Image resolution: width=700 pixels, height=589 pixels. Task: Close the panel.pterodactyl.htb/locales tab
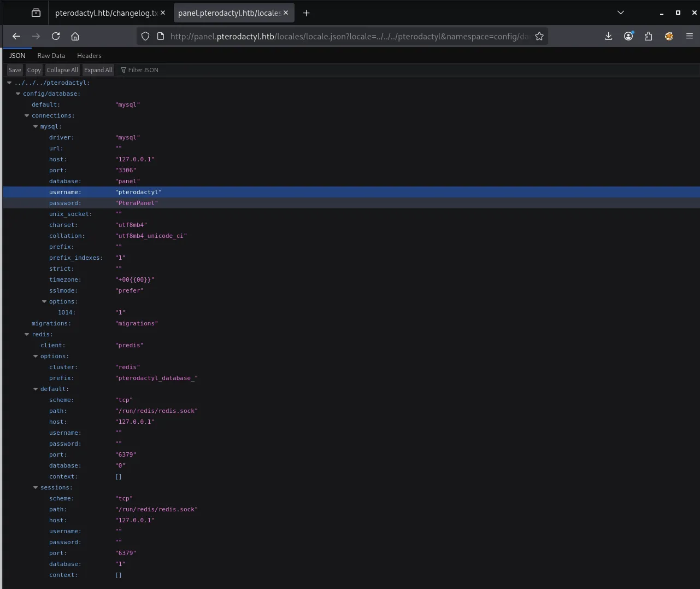point(286,13)
